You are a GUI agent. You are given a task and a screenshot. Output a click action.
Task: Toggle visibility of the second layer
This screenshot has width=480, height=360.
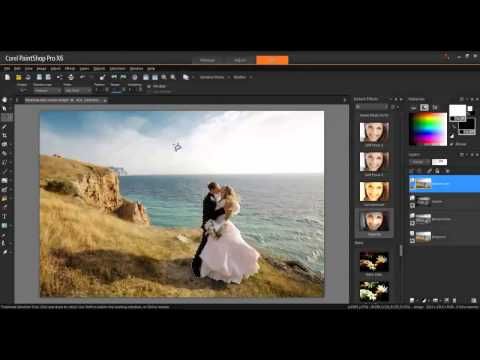pos(412,198)
